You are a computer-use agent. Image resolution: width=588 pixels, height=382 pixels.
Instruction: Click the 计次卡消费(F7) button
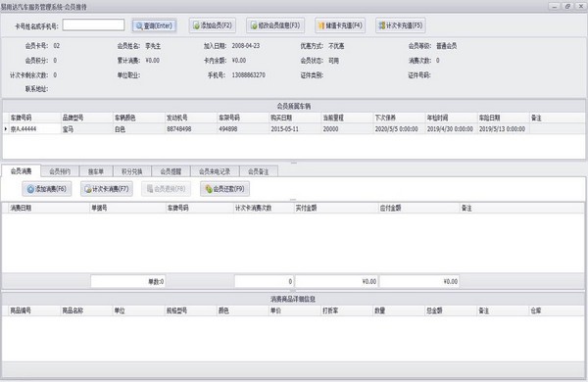(x=107, y=189)
